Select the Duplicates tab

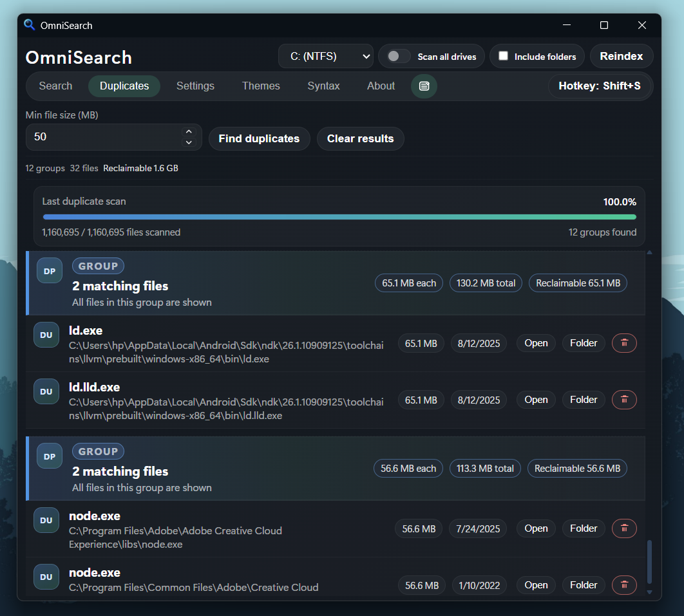(x=124, y=86)
